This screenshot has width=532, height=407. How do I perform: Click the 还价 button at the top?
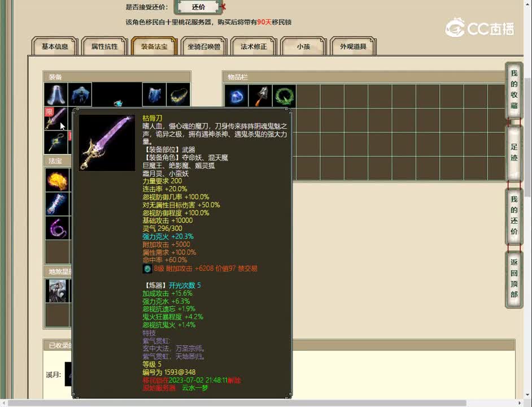[x=198, y=7]
